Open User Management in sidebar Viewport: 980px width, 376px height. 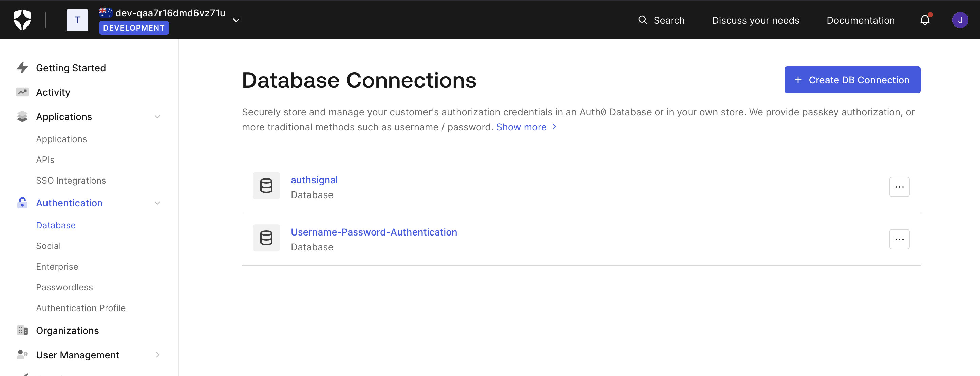pyautogui.click(x=78, y=355)
